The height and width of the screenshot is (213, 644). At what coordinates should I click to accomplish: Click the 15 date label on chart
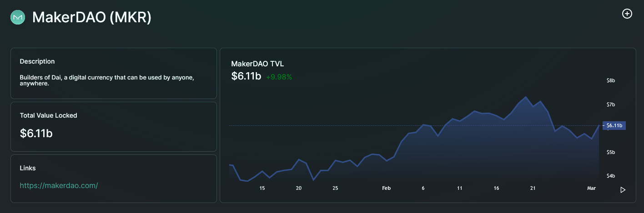pyautogui.click(x=262, y=188)
